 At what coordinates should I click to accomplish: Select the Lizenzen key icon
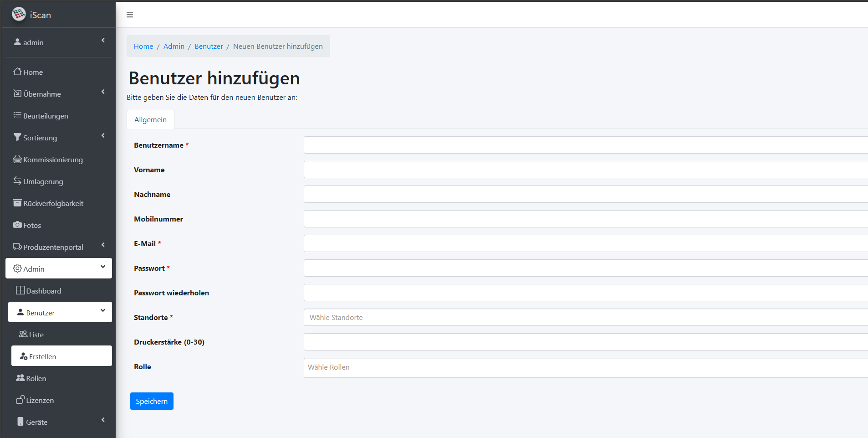coord(20,400)
